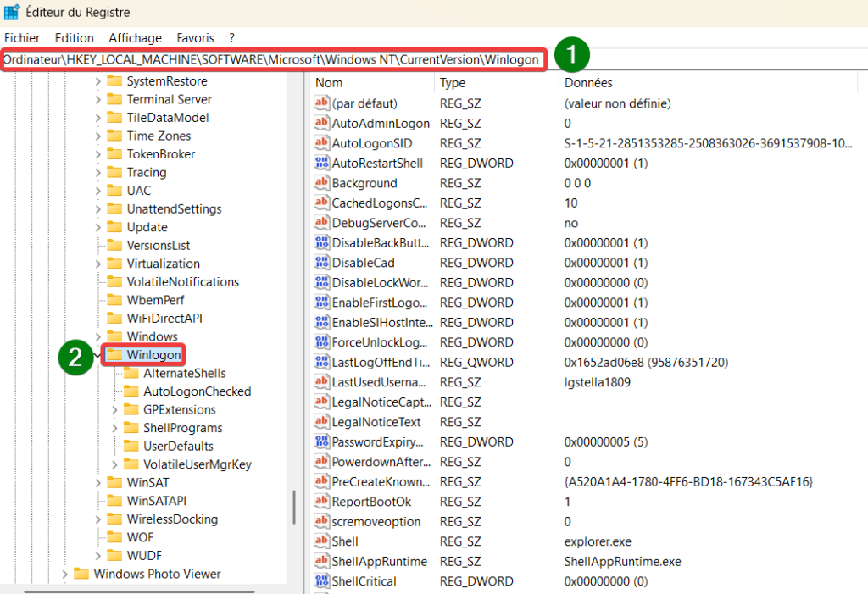The image size is (868, 594).
Task: Click the QWORD icon of LastLogOffEndTi...
Action: coord(321,362)
